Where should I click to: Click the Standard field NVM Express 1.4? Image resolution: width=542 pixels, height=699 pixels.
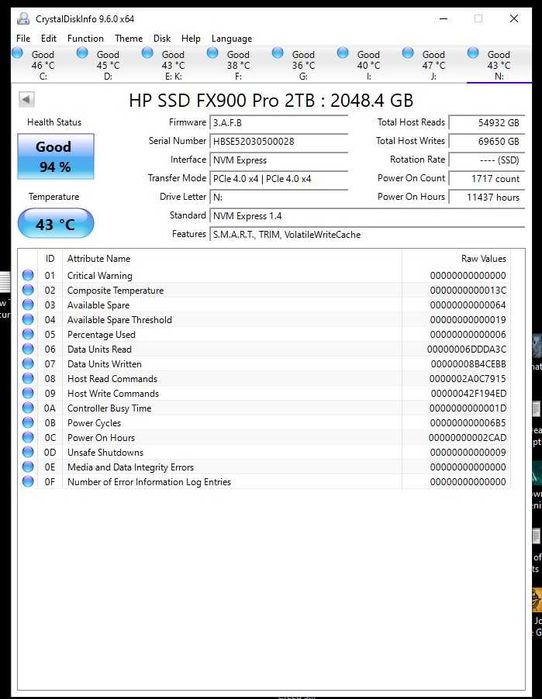(x=367, y=216)
